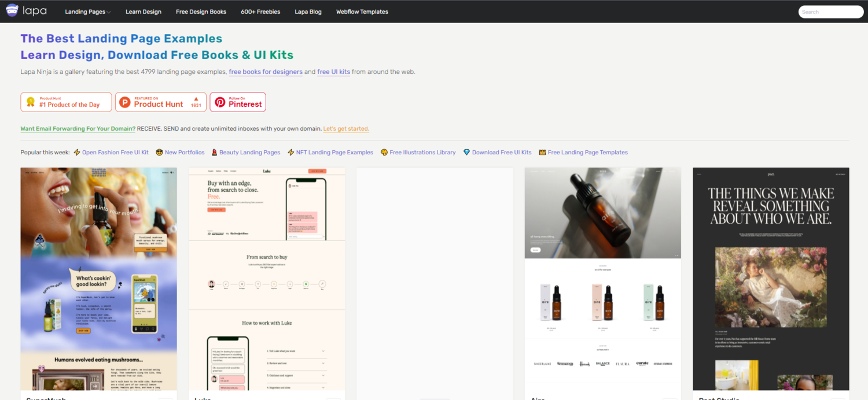Open the Pact 'Things We Make' thumbnail
868x400 pixels.
pyautogui.click(x=771, y=279)
